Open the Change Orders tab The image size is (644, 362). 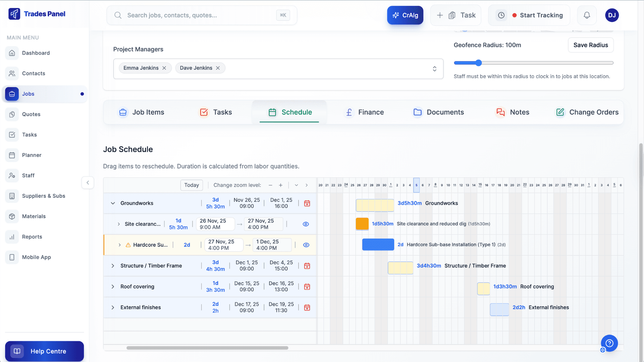[594, 112]
